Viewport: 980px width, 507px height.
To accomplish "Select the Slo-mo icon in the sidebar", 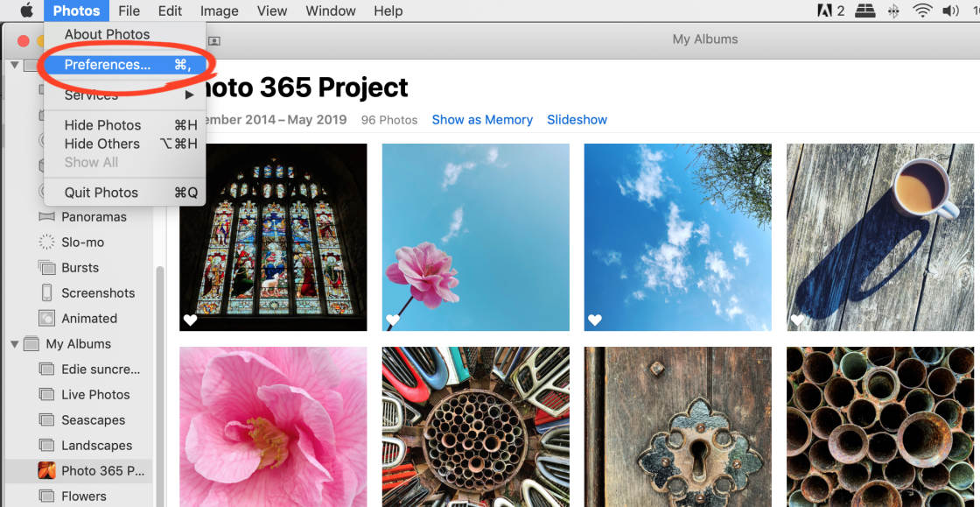I will [x=47, y=242].
